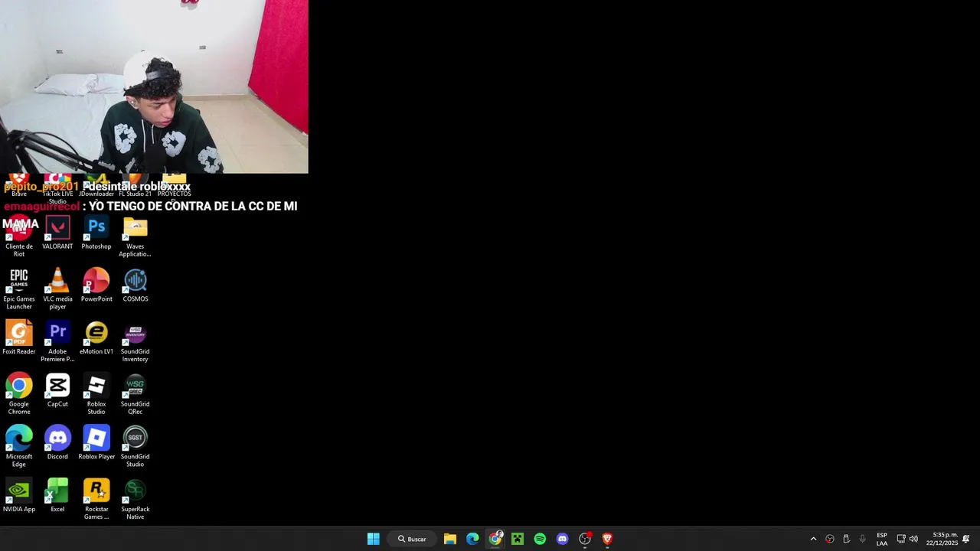Select the VLC media player icon
This screenshot has height=551, width=980.
tap(57, 289)
